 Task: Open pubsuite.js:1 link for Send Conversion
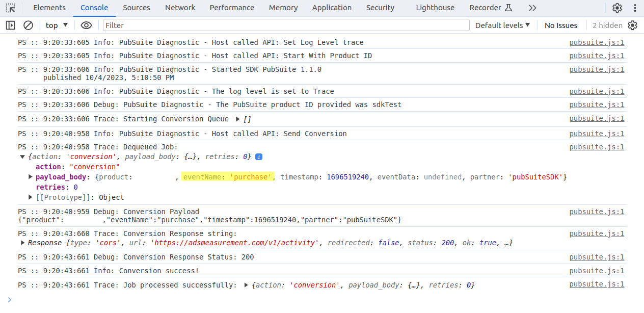click(597, 134)
